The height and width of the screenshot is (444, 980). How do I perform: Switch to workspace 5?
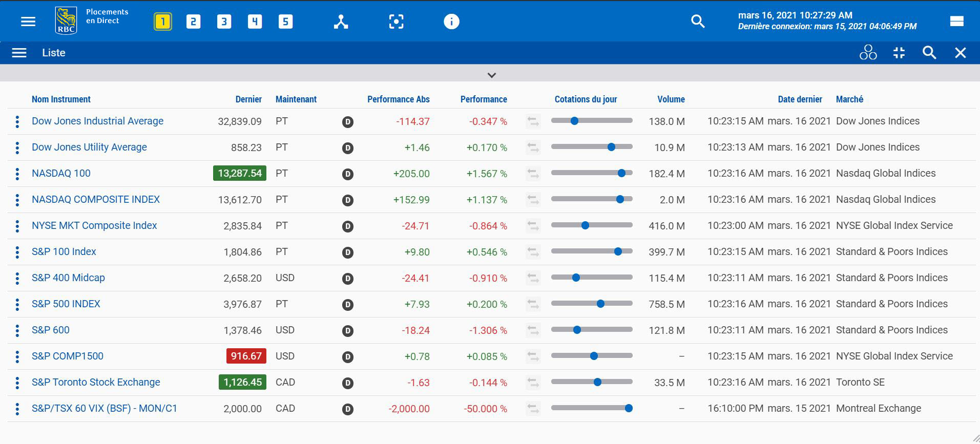pos(285,22)
